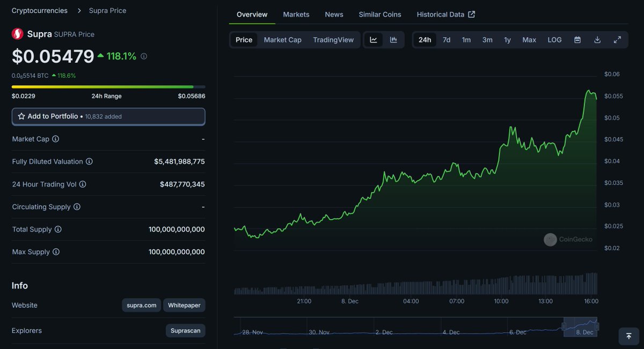This screenshot has height=349, width=644.
Task: Open the Whitepaper link
Action: [184, 305]
